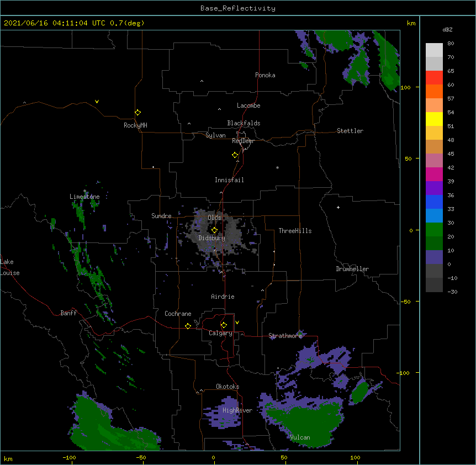476x465 pixels.
Task: Select the slate blue 0-10 dBZ legend swatch
Action: pyautogui.click(x=434, y=257)
